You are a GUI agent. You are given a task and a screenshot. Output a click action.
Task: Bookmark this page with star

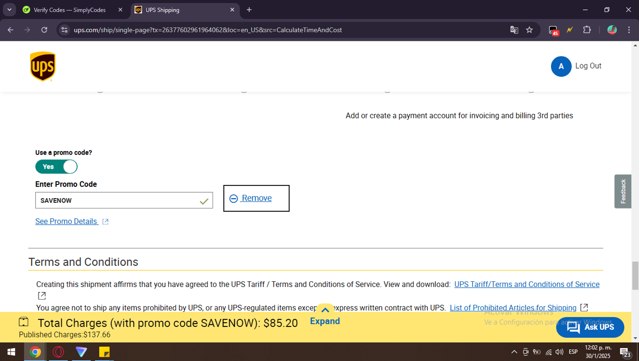click(x=529, y=30)
